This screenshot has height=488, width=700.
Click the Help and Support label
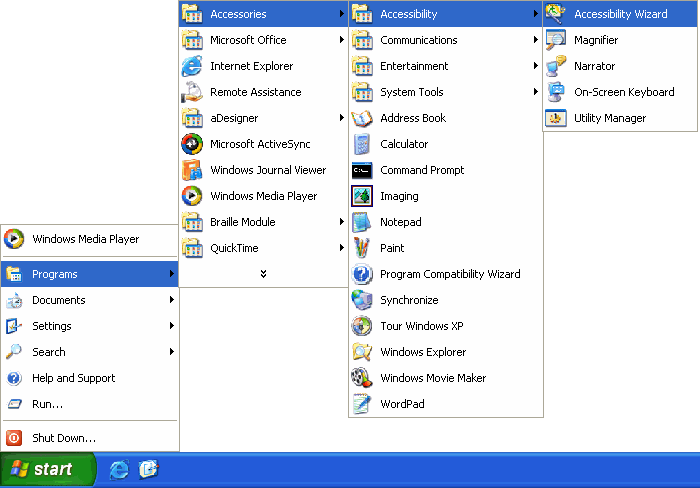tap(74, 378)
